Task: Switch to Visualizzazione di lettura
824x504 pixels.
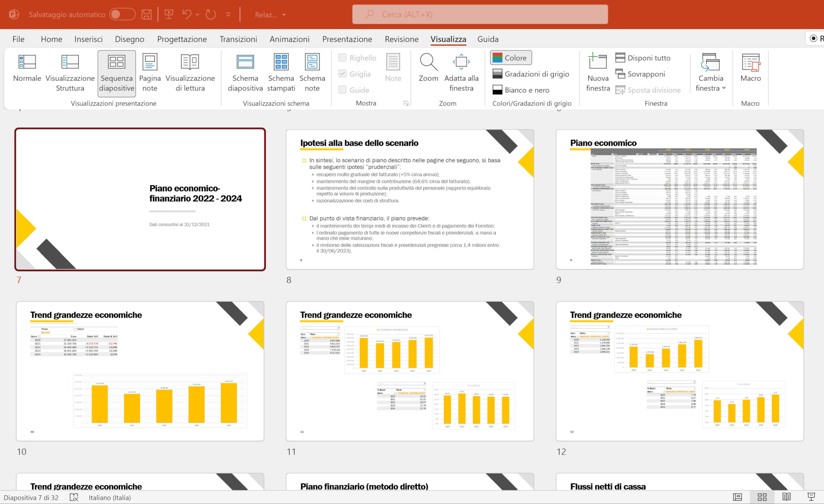Action: click(190, 73)
